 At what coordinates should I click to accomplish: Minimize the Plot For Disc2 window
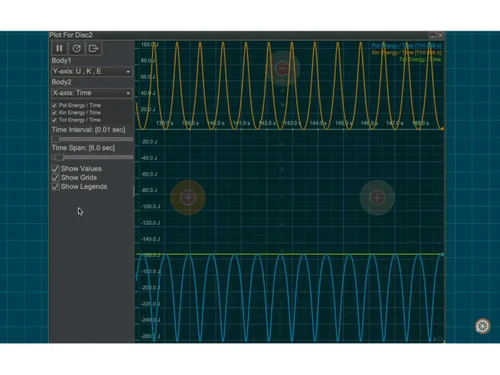(433, 35)
